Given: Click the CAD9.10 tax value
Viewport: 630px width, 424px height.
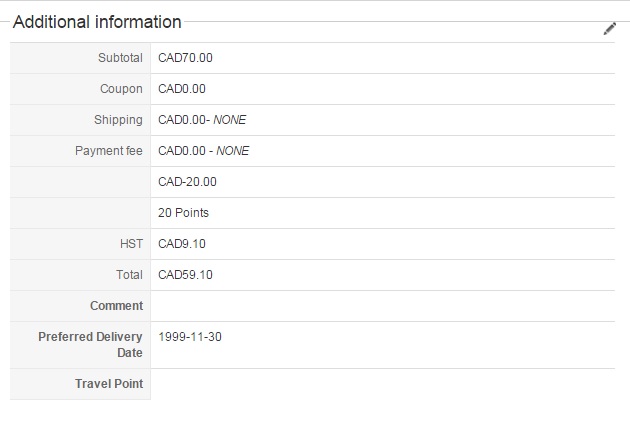Looking at the screenshot, I should pyautogui.click(x=182, y=244).
